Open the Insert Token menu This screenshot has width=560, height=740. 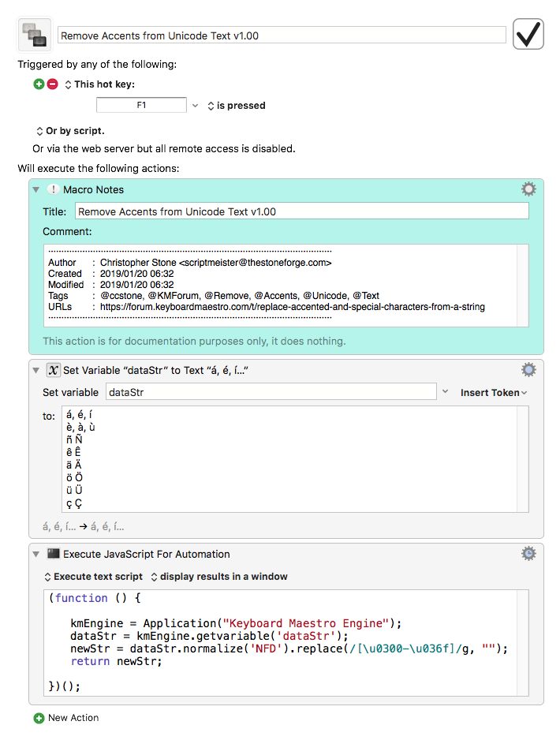(x=494, y=392)
